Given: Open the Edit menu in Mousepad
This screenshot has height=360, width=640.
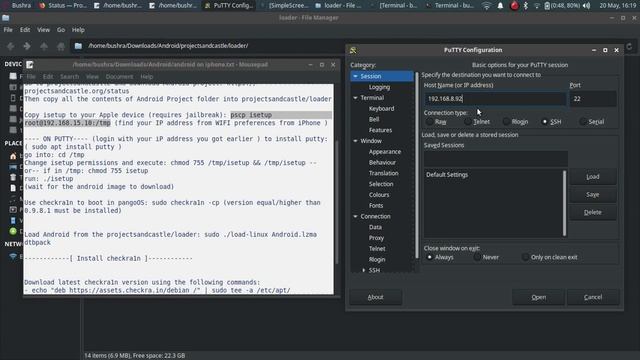Looking at the screenshot, I should click(x=48, y=77).
